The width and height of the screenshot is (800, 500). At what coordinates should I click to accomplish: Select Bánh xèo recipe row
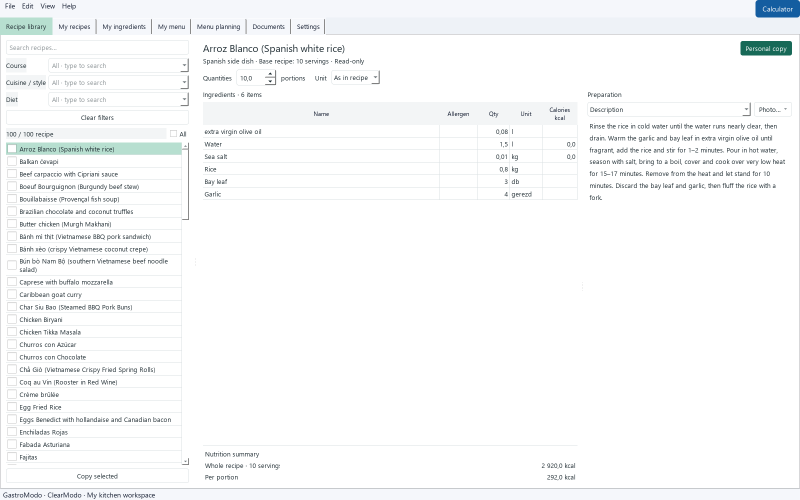point(94,249)
